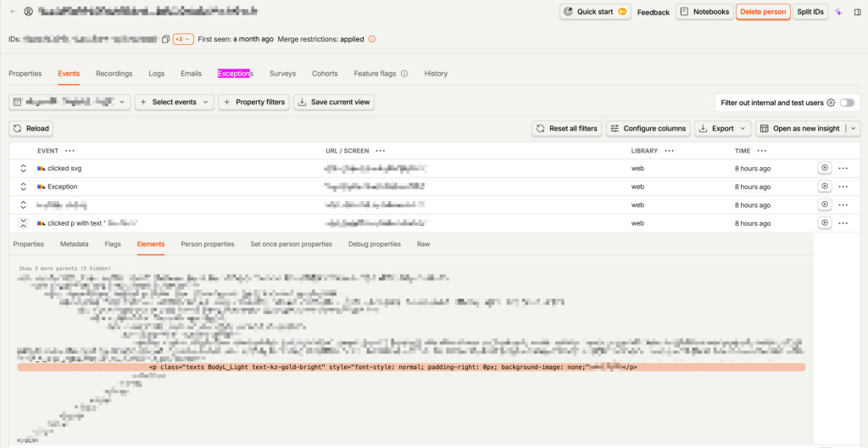This screenshot has width=868, height=448.
Task: Open more options for Exception row
Action: pyautogui.click(x=843, y=187)
